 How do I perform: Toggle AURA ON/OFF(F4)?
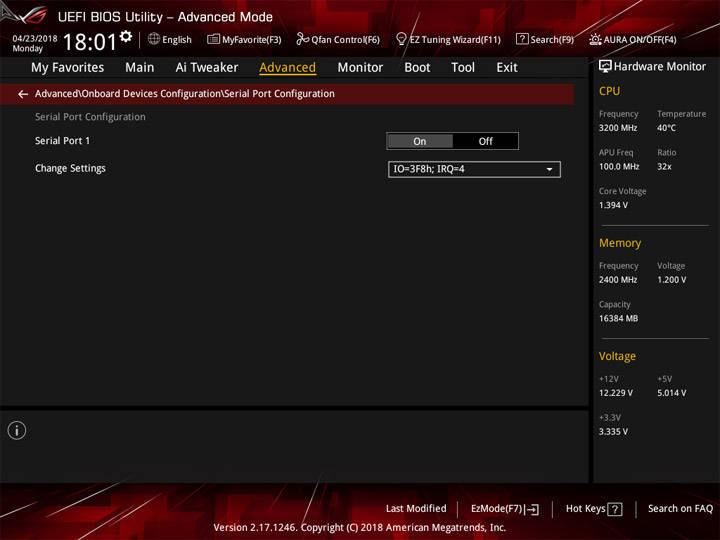[x=633, y=39]
